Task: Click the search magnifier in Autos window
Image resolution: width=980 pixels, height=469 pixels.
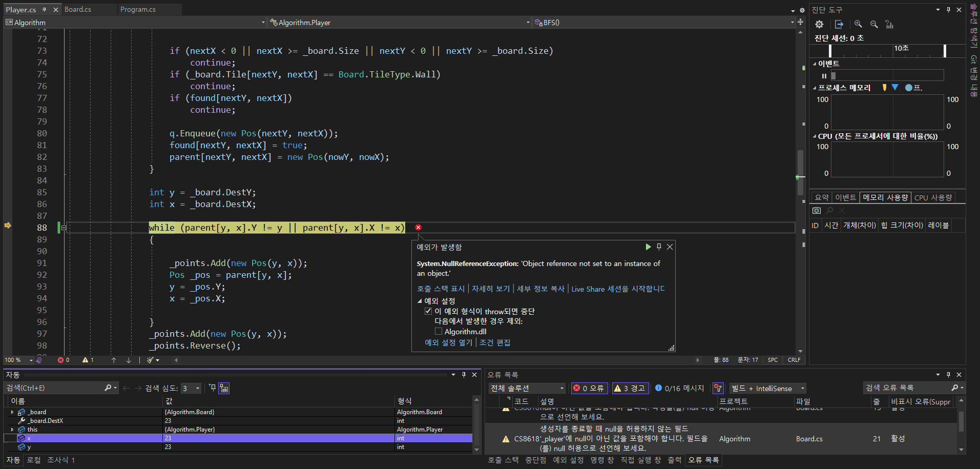Action: [108, 388]
